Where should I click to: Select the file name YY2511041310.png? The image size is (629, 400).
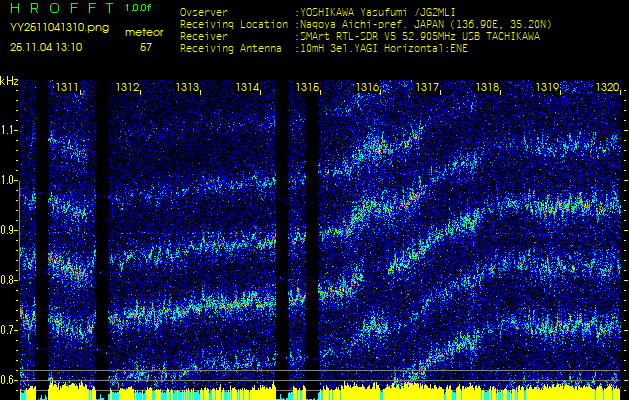pyautogui.click(x=59, y=28)
